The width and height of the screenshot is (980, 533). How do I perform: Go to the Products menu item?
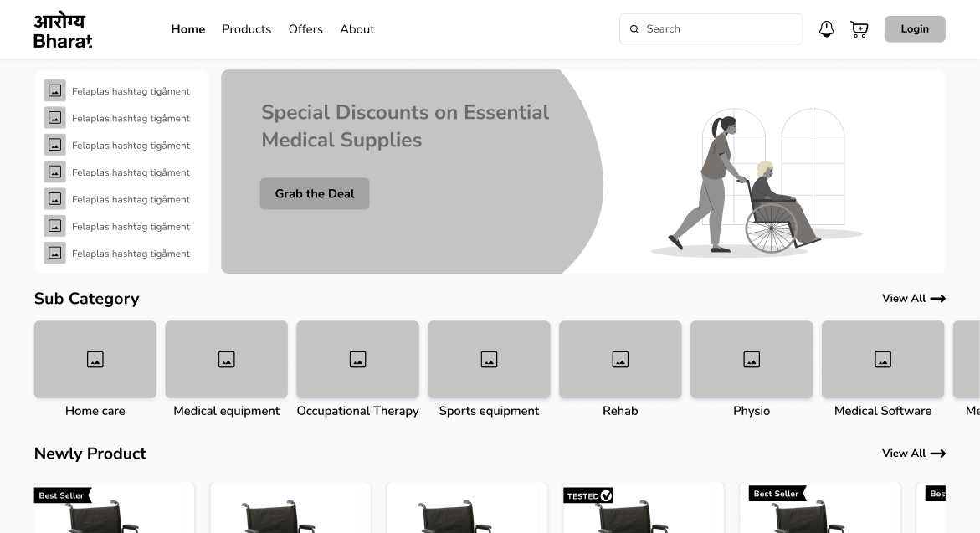pyautogui.click(x=246, y=29)
